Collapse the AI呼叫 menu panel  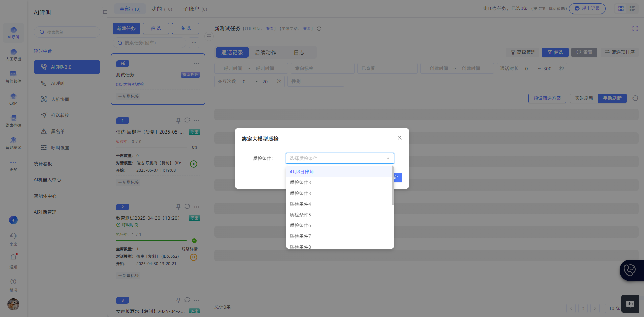click(105, 12)
